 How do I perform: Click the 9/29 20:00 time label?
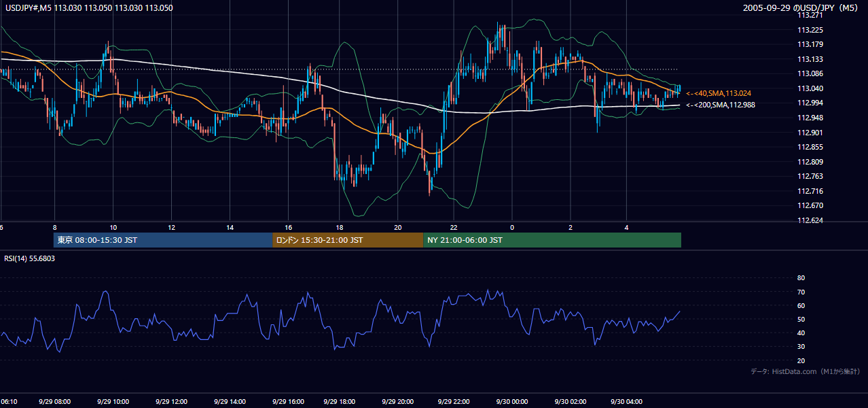(398, 401)
